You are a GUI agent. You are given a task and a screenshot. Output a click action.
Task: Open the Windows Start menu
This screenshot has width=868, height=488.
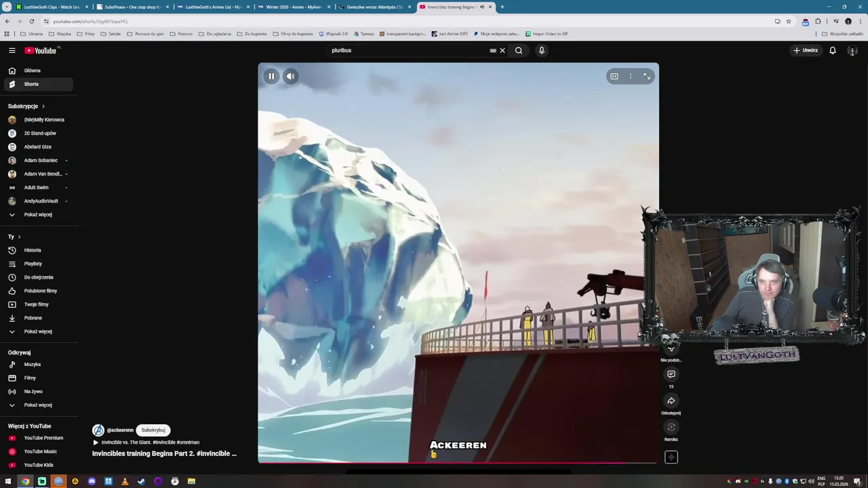coord(8,481)
